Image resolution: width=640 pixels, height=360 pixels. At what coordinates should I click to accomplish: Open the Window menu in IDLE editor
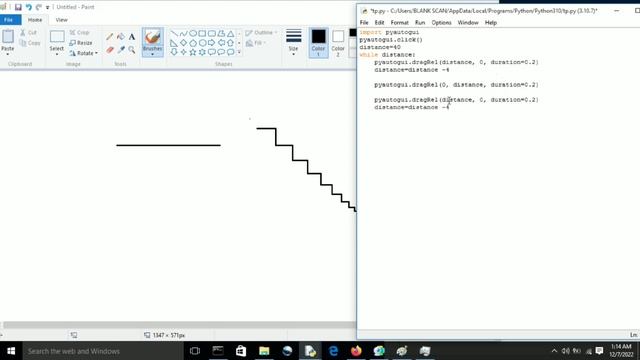(468, 22)
